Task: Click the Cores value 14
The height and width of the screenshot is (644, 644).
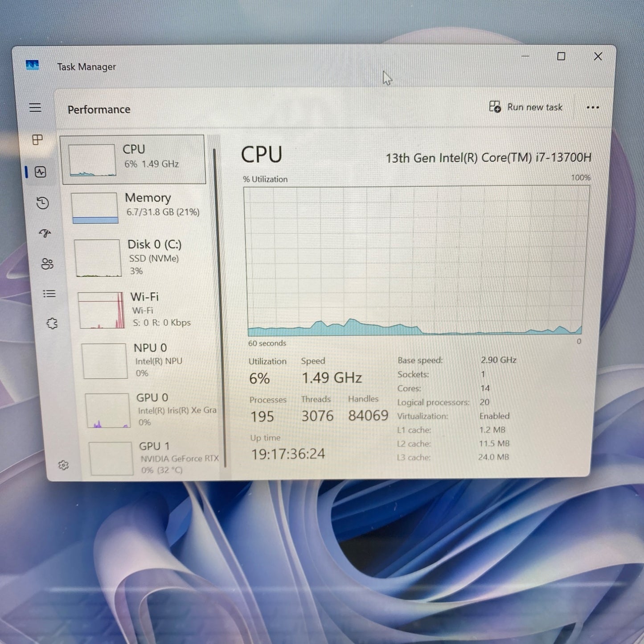Action: coord(485,388)
